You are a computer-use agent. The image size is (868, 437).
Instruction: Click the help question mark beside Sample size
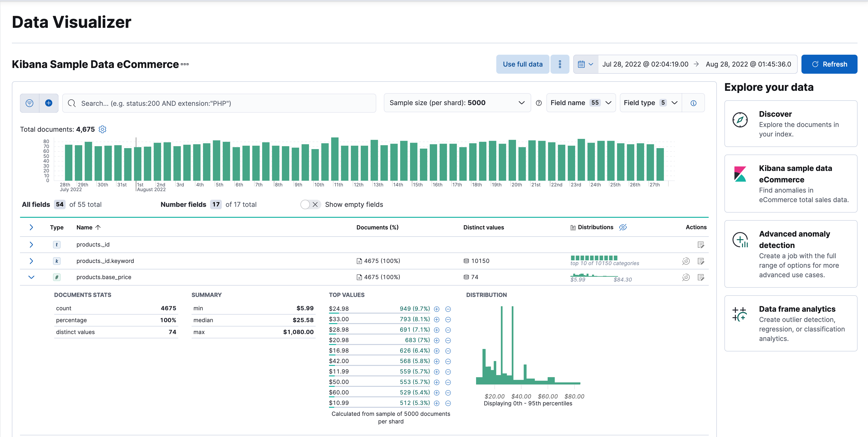click(538, 103)
